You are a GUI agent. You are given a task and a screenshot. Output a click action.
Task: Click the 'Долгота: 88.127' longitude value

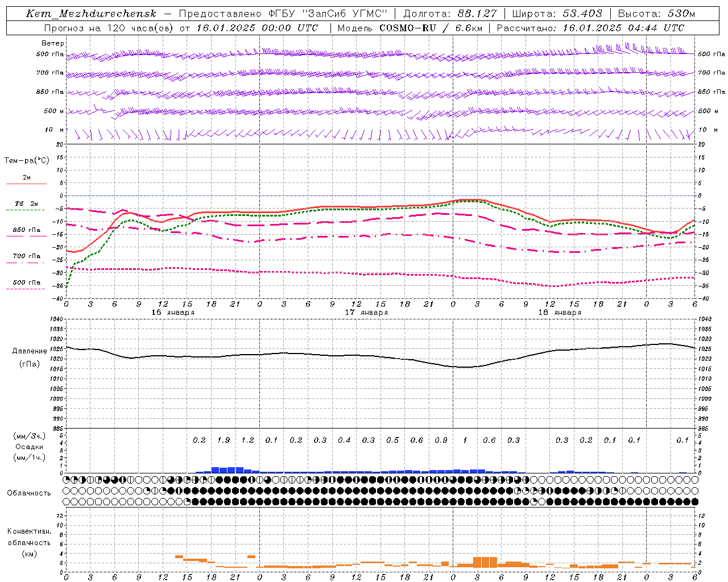[450, 14]
